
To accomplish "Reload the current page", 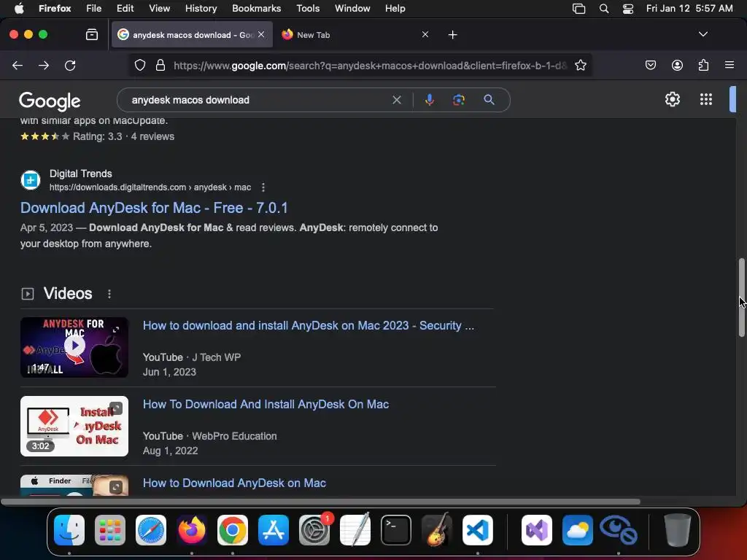I will tap(70, 65).
